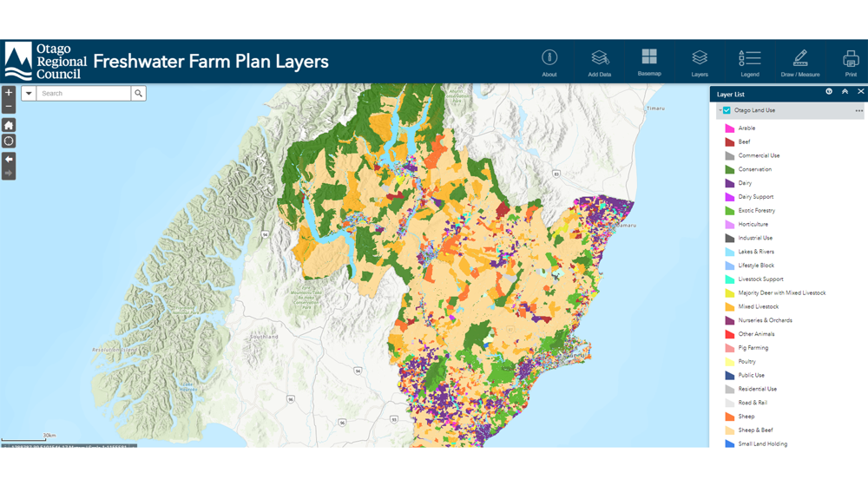Screen dimensions: 868x486
Task: Click the Residential Use legend entry
Action: [757, 389]
